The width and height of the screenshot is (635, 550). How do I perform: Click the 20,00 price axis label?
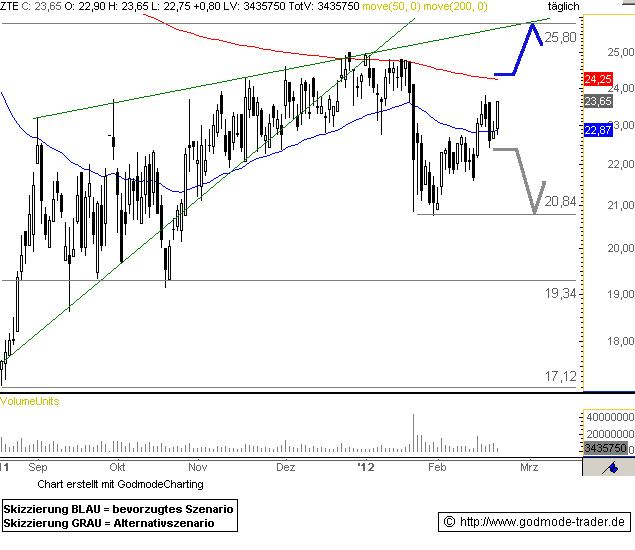(620, 248)
